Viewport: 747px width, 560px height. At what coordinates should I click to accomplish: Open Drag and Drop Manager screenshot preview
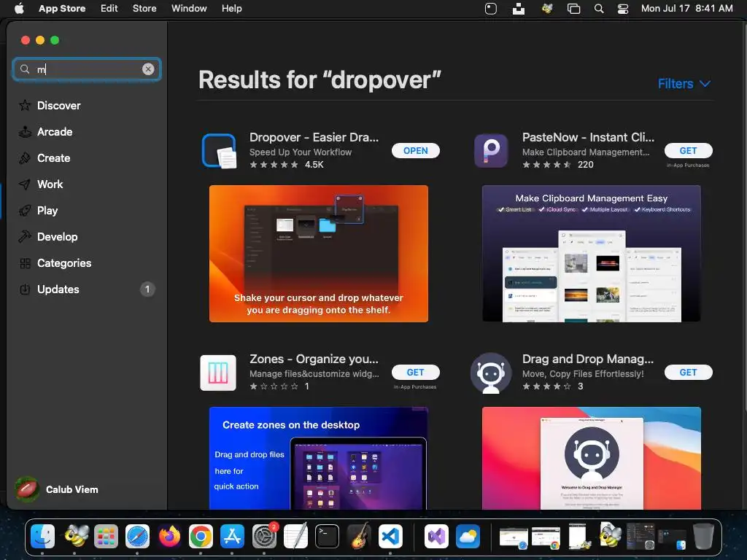[x=591, y=458]
